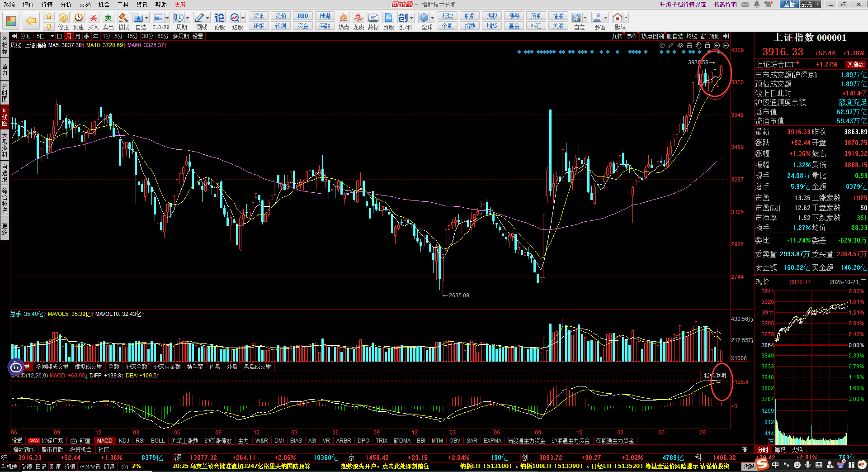
Task: Open the 数据 PE data icon
Action: coord(373,18)
